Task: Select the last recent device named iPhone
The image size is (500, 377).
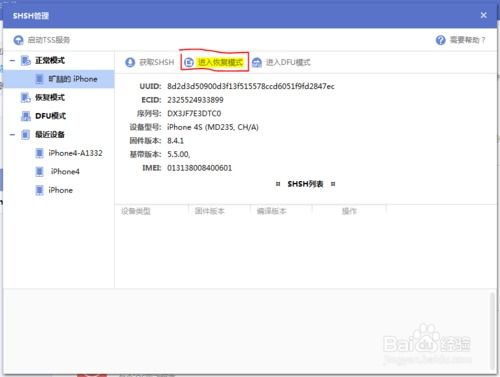Action: [60, 190]
